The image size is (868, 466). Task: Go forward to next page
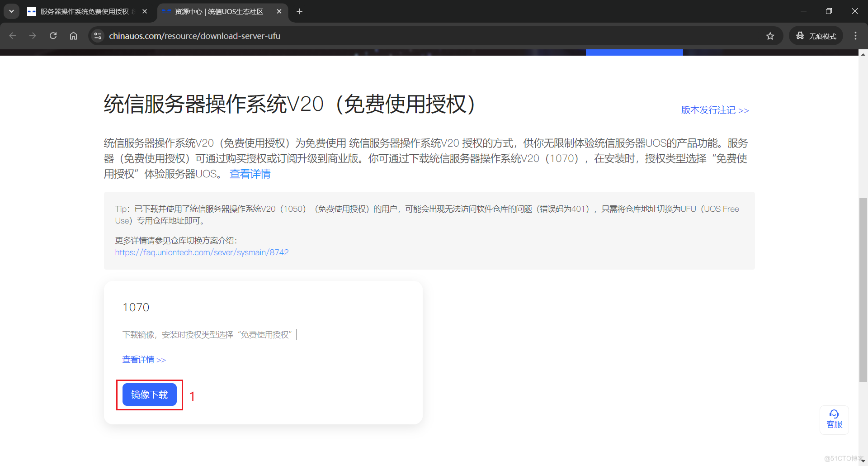click(33, 36)
